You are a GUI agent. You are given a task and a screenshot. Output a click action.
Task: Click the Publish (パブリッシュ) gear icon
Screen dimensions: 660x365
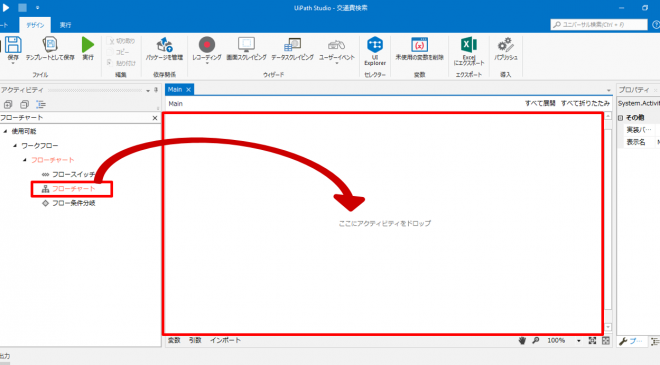505,45
